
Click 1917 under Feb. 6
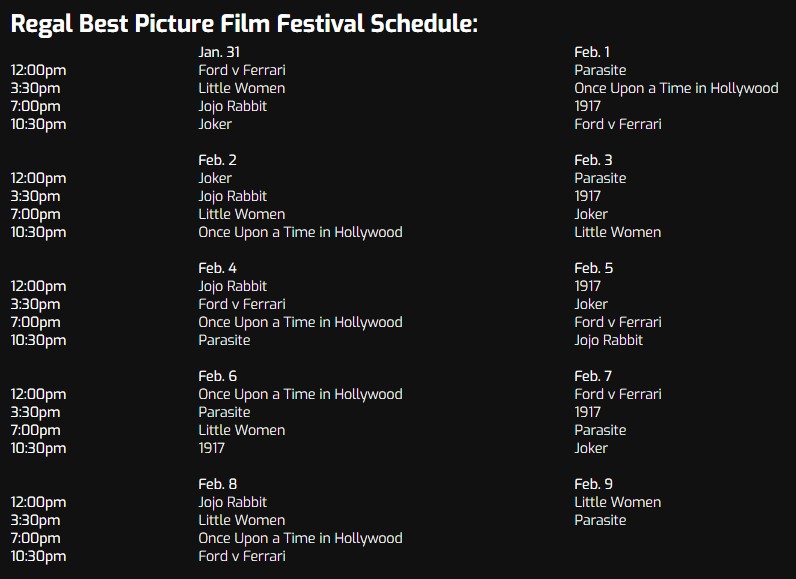(x=211, y=448)
